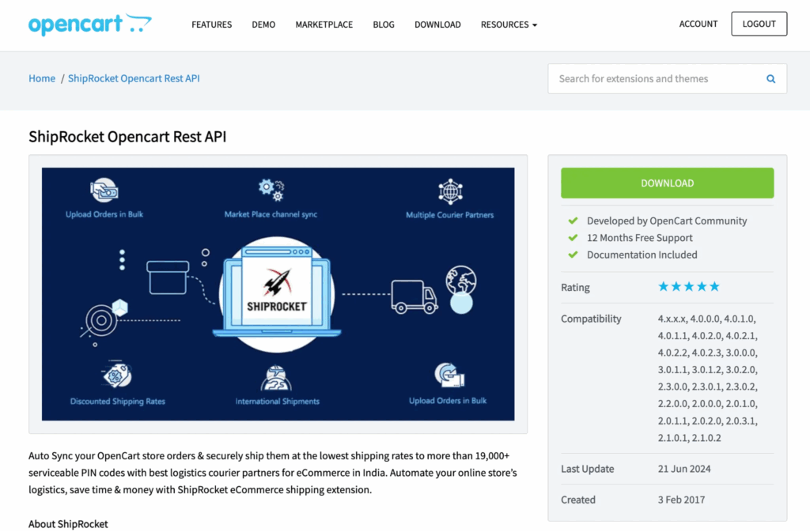Click checkmark beside 12 Months Free Support
This screenshot has width=810, height=532.
tap(573, 238)
